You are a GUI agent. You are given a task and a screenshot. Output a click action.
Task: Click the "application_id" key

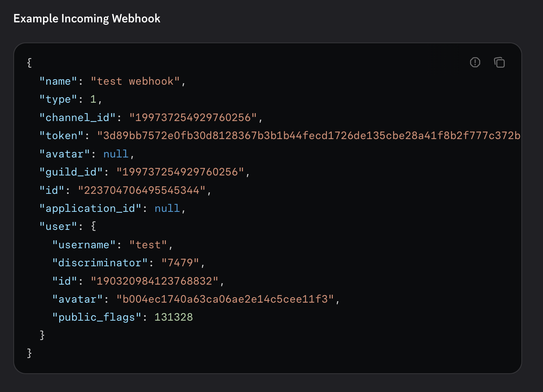[x=90, y=208]
